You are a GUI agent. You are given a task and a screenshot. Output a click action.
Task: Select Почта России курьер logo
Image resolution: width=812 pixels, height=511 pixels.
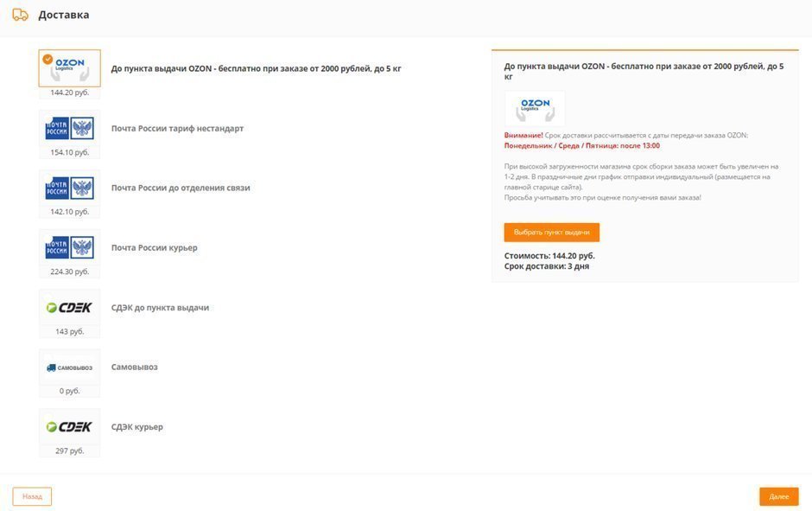click(70, 247)
